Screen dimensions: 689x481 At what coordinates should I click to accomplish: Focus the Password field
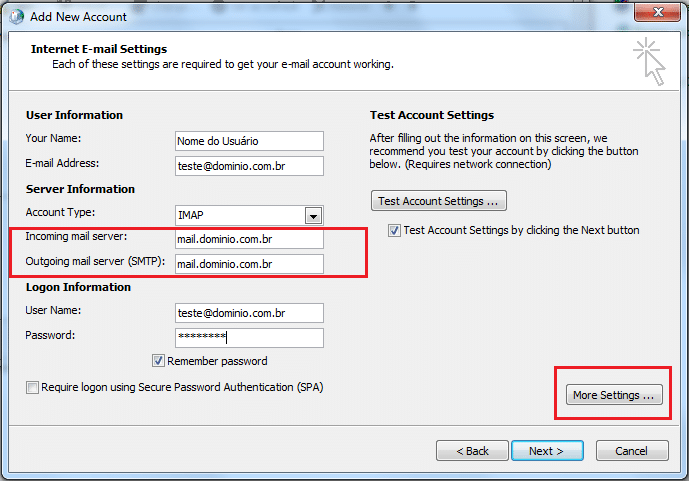[249, 338]
